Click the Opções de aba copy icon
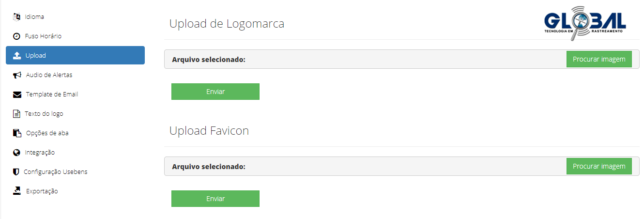Image resolution: width=644 pixels, height=219 pixels. 17,133
